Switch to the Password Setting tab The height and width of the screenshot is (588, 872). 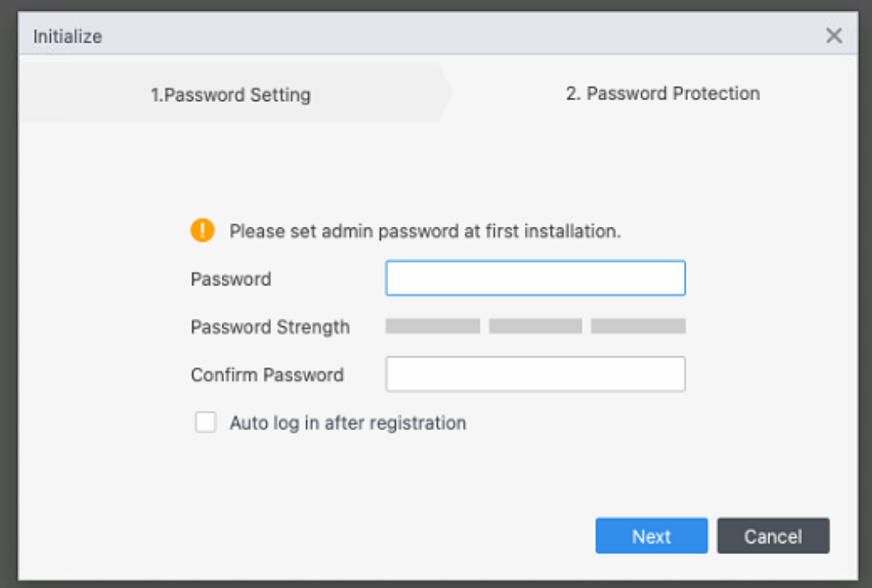[231, 94]
